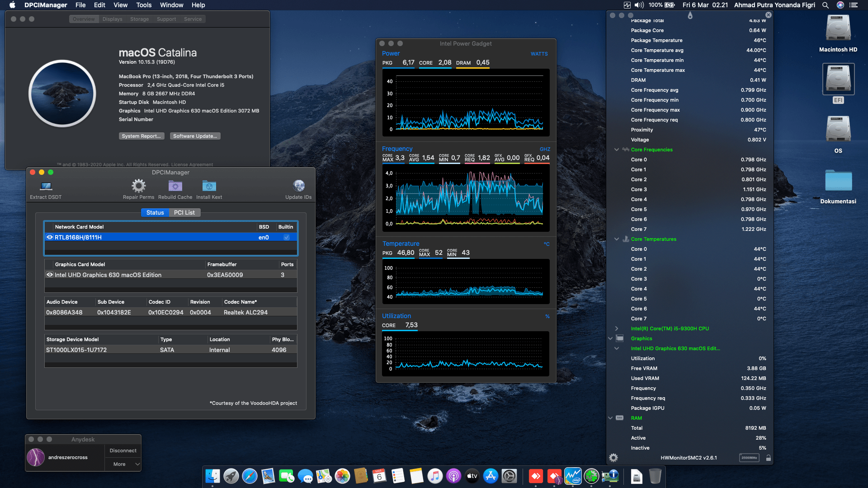Viewport: 868px width, 488px height.
Task: Click Update IDs globe icon
Action: point(298,186)
